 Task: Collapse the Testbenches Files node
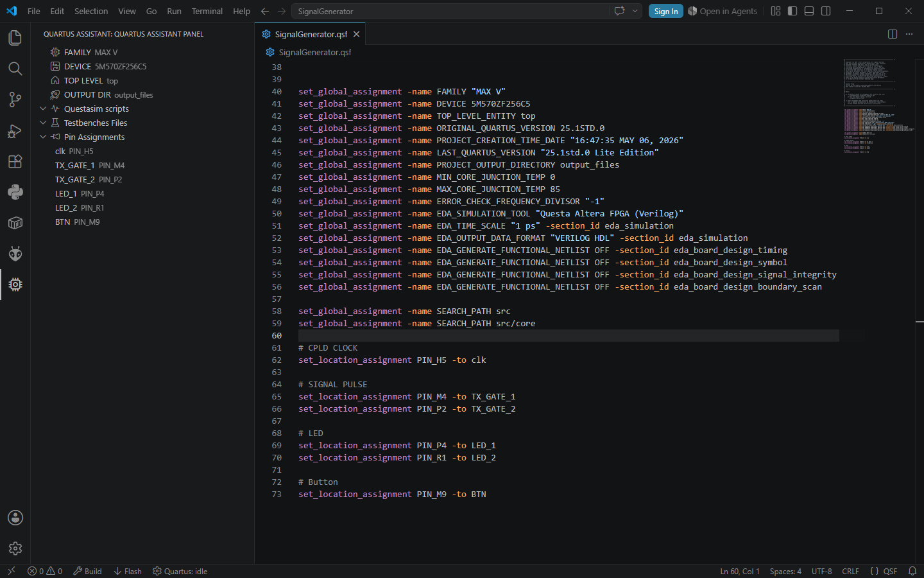(43, 123)
